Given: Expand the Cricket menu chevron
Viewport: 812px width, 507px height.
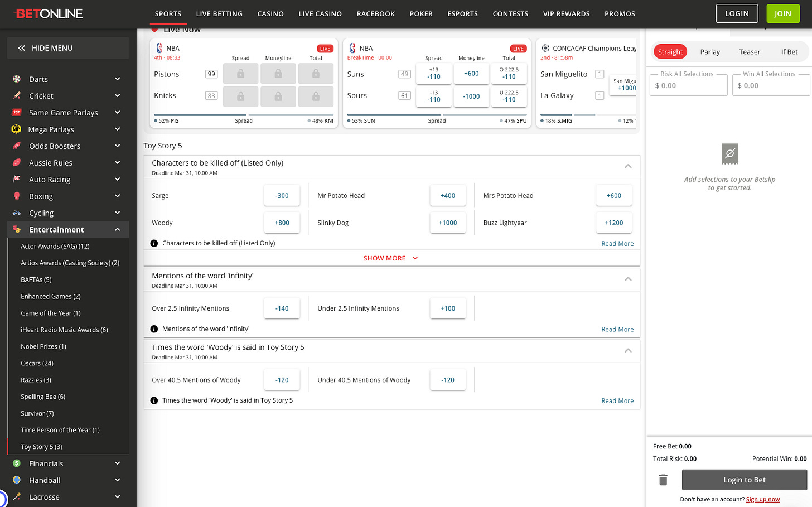Looking at the screenshot, I should coord(118,96).
